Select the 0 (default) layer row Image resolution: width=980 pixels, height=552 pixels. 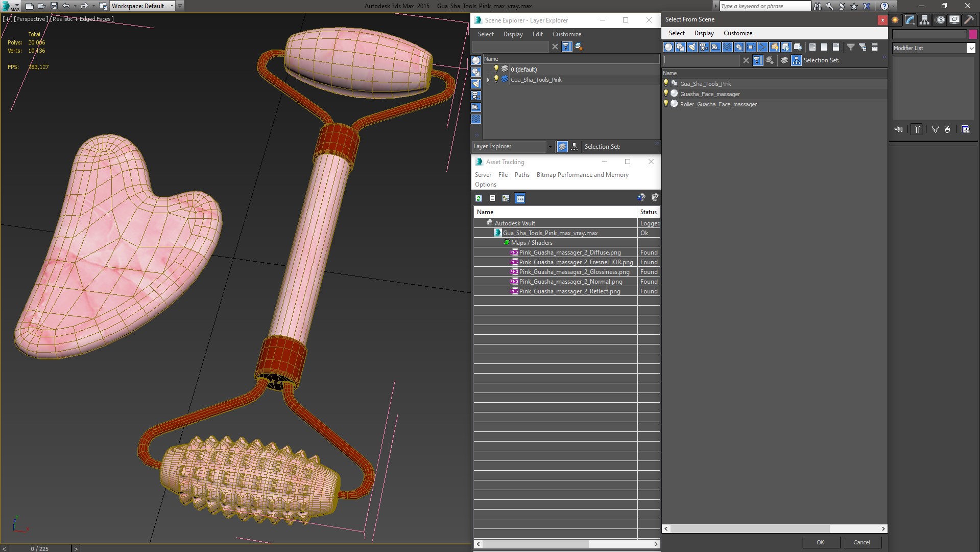[571, 70]
